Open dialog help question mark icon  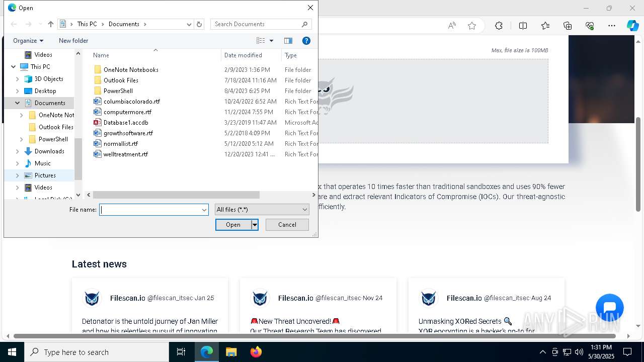click(x=306, y=41)
